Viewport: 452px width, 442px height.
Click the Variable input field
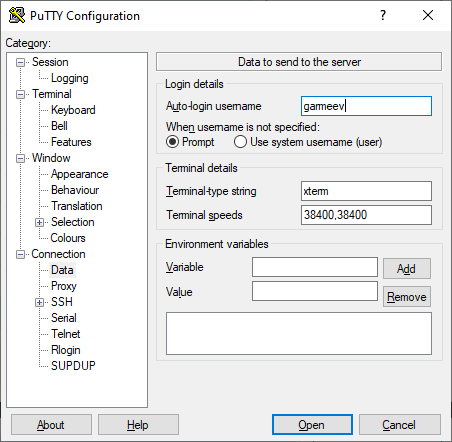[315, 267]
